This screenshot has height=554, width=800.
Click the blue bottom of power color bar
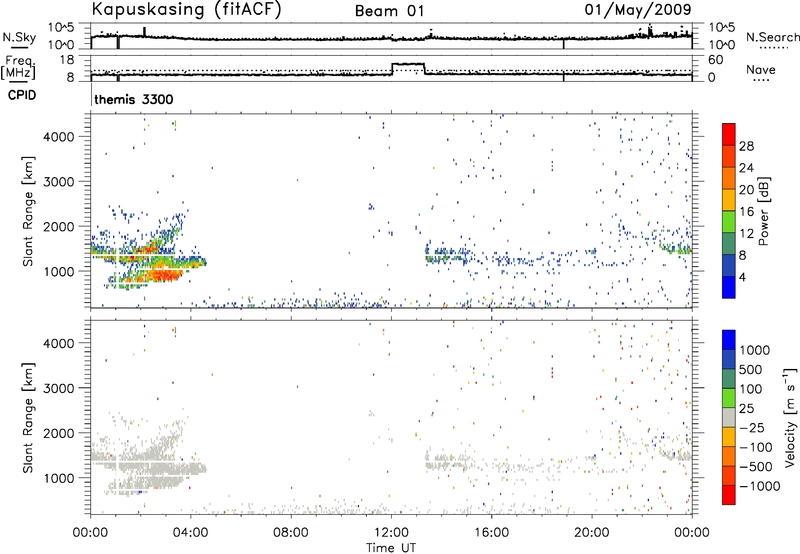(x=729, y=287)
